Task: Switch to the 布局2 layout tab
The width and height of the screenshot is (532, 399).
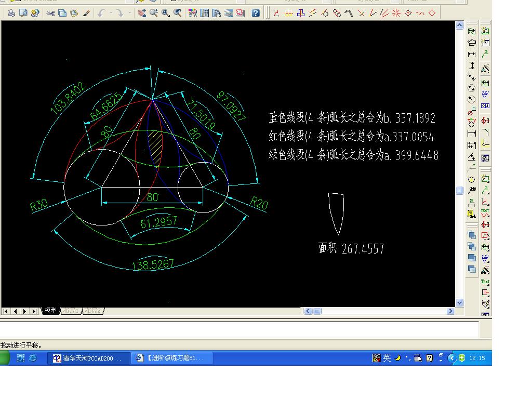Action: (x=92, y=311)
